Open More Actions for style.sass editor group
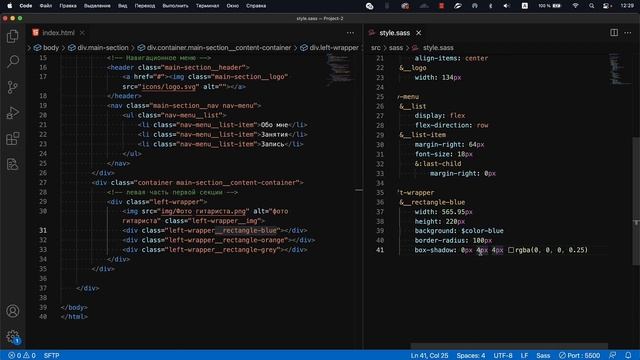Viewport: 640px width, 360px height. (x=628, y=33)
